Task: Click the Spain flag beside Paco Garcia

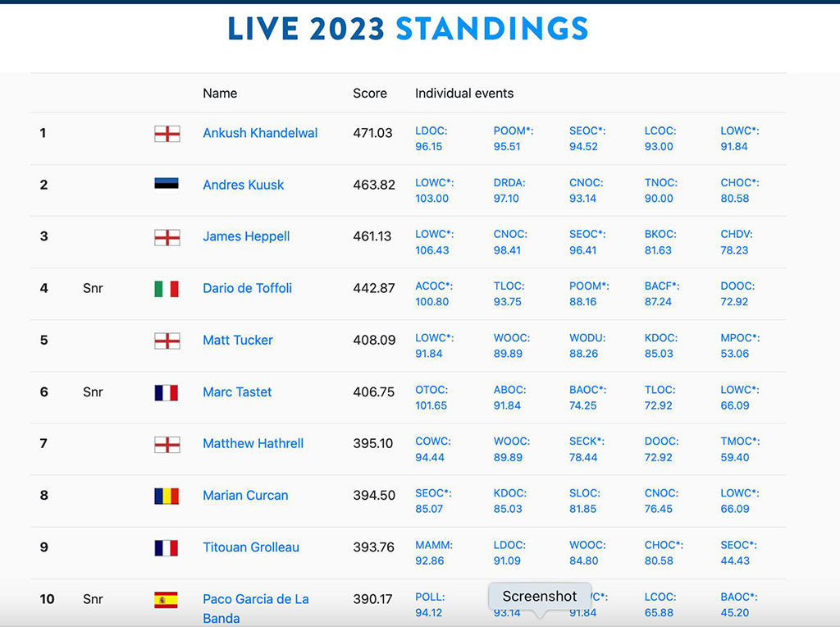Action: click(167, 600)
